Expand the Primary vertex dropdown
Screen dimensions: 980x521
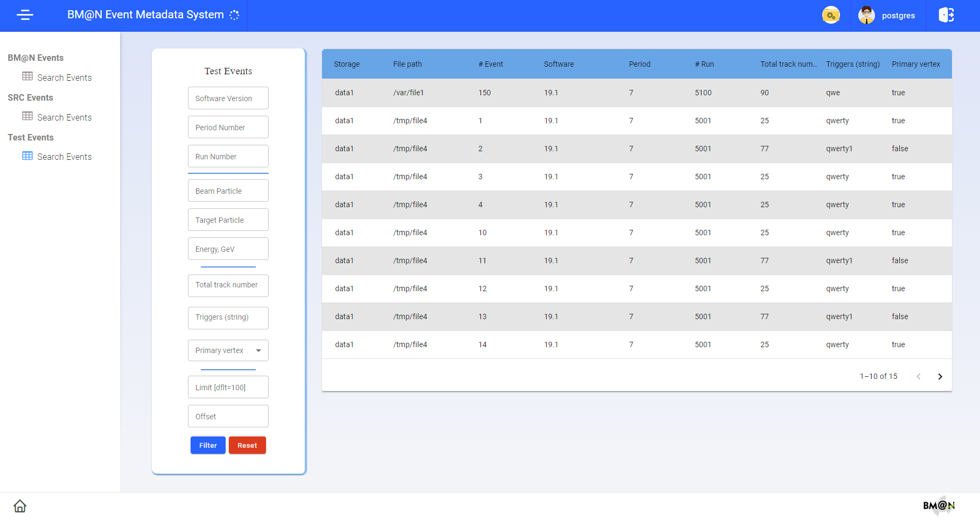coord(228,350)
